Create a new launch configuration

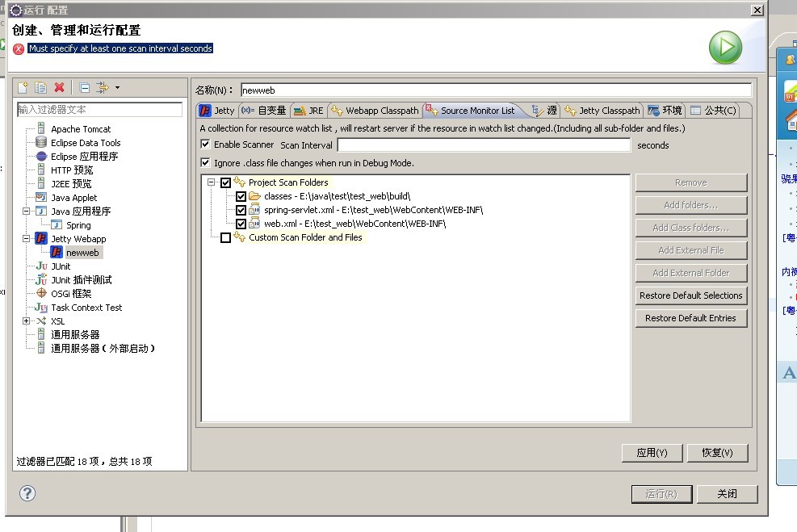[x=23, y=87]
